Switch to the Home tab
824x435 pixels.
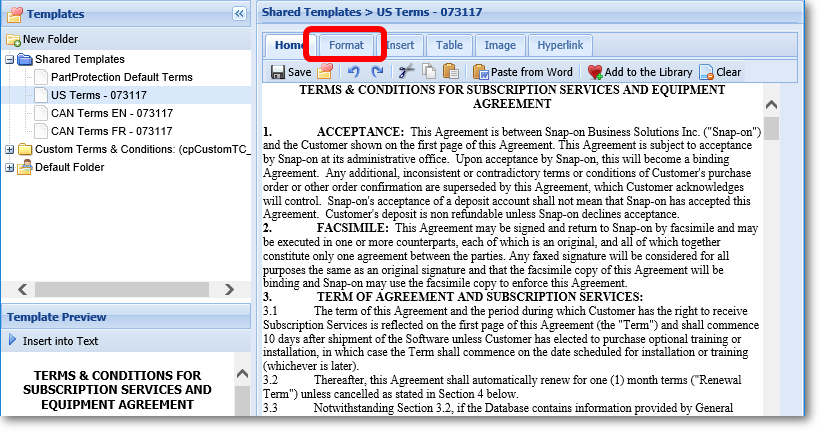289,45
